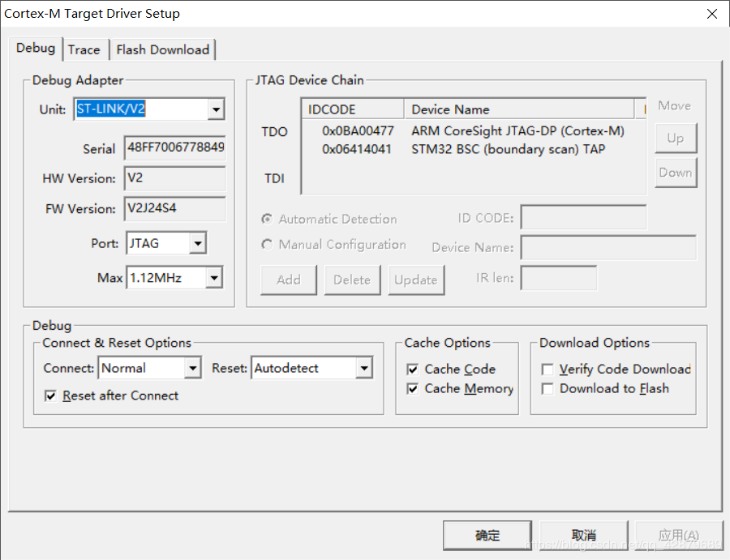Move device Down in chain
730x560 pixels.
pos(676,173)
